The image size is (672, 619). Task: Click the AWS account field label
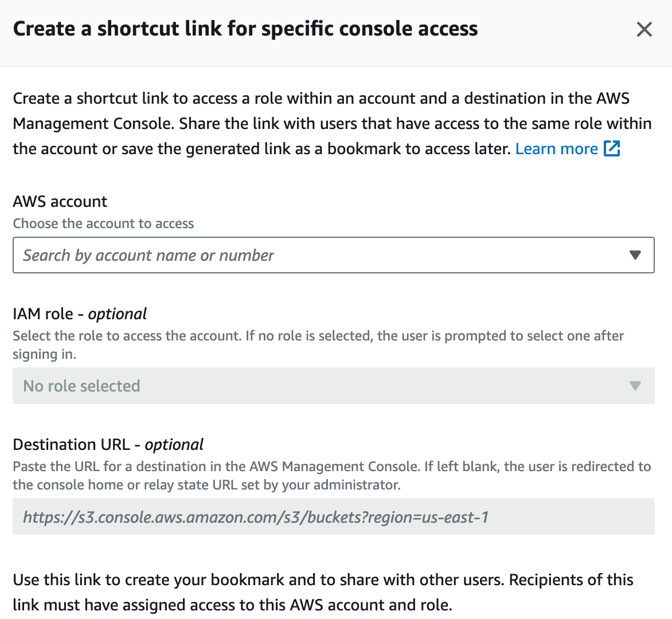tap(60, 201)
